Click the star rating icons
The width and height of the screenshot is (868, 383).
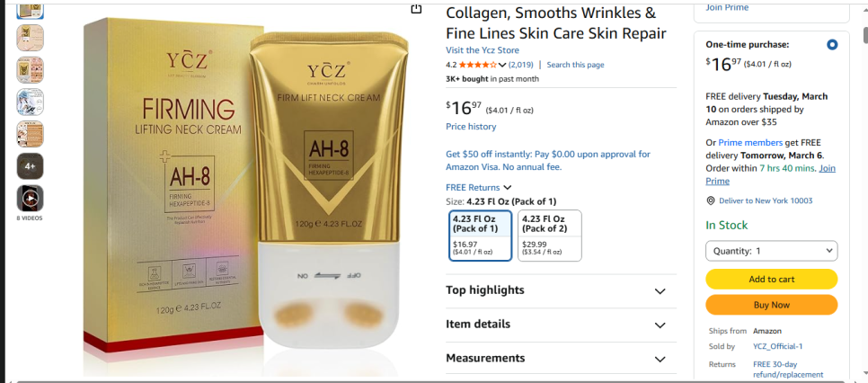[x=478, y=65]
